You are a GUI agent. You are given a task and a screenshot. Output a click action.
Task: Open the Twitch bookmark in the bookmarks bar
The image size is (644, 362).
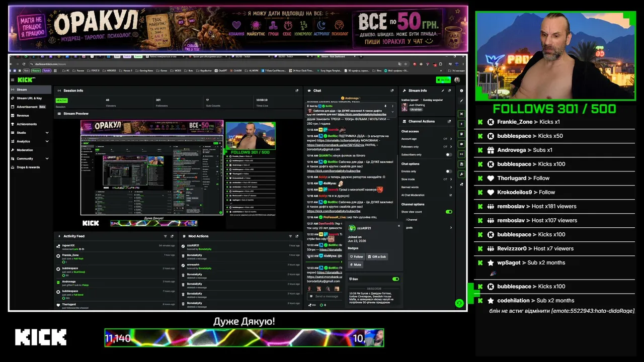pyautogui.click(x=47, y=71)
